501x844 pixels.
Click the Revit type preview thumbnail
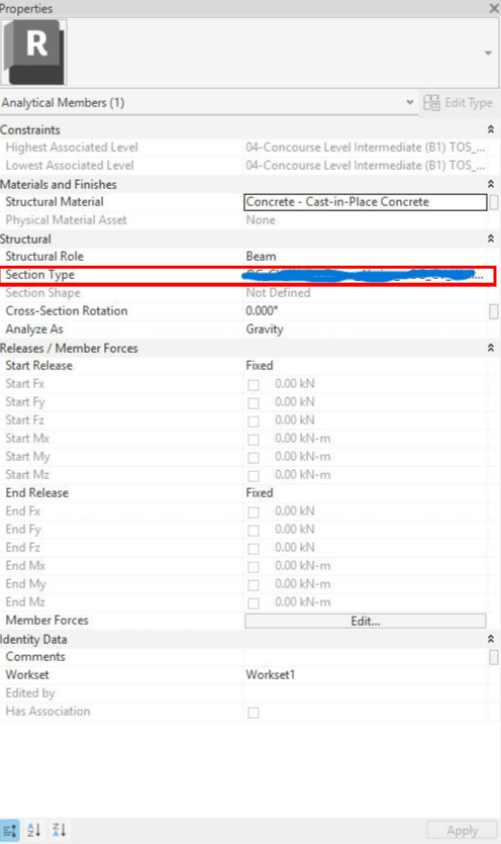(x=34, y=52)
